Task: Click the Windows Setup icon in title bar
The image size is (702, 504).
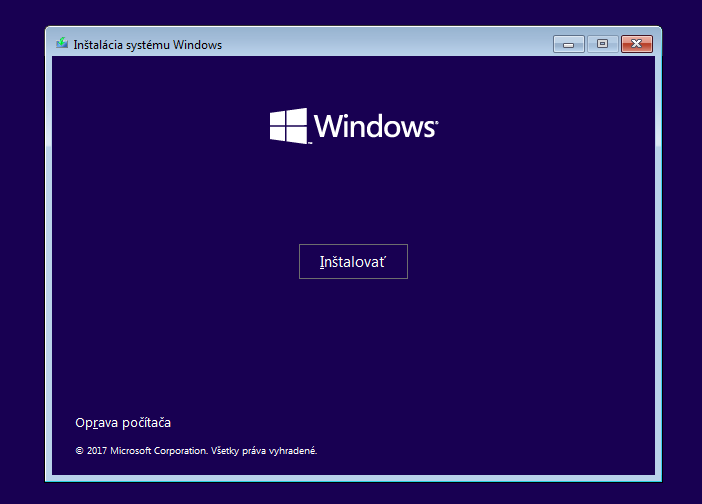Action: (62, 44)
